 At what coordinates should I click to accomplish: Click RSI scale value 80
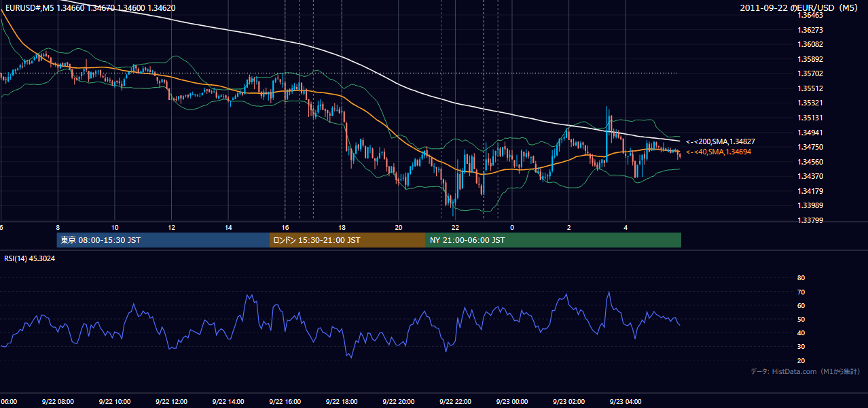[x=801, y=278]
